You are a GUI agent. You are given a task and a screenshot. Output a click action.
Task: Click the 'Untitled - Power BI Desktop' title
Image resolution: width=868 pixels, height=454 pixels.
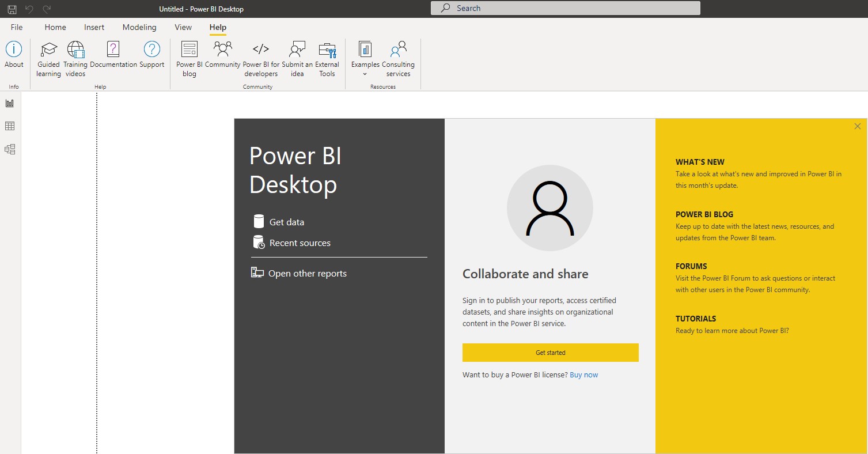tap(201, 9)
